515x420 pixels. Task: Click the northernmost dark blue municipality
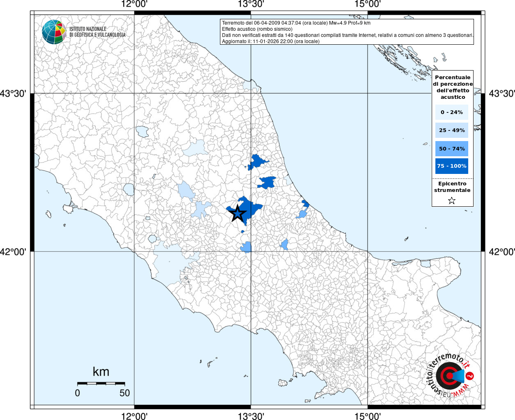coord(257,162)
